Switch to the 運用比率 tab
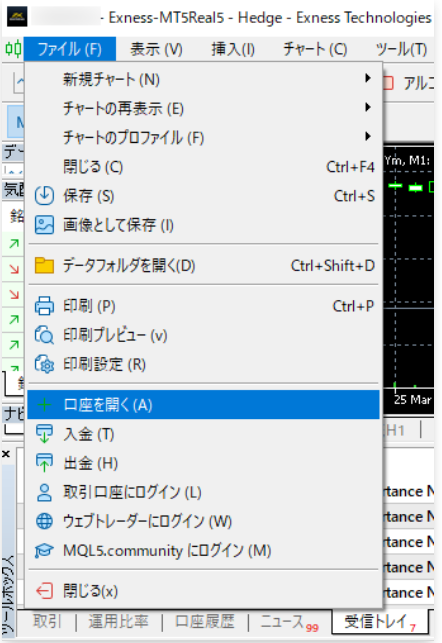442x643 pixels. [118, 621]
